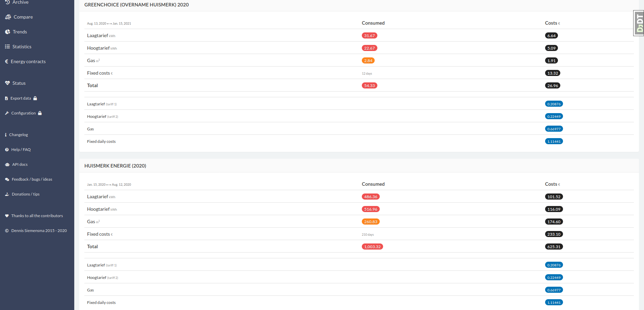Click the Status heartbeat icon
This screenshot has height=310, width=644.
click(x=7, y=83)
